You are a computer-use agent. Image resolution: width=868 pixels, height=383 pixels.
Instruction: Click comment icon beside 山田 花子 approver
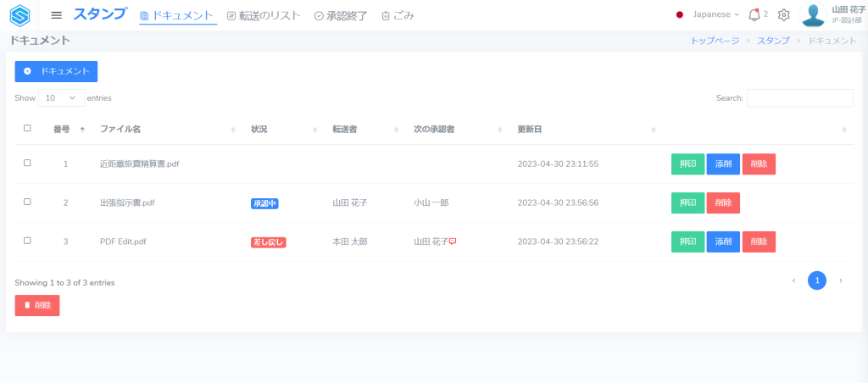453,241
